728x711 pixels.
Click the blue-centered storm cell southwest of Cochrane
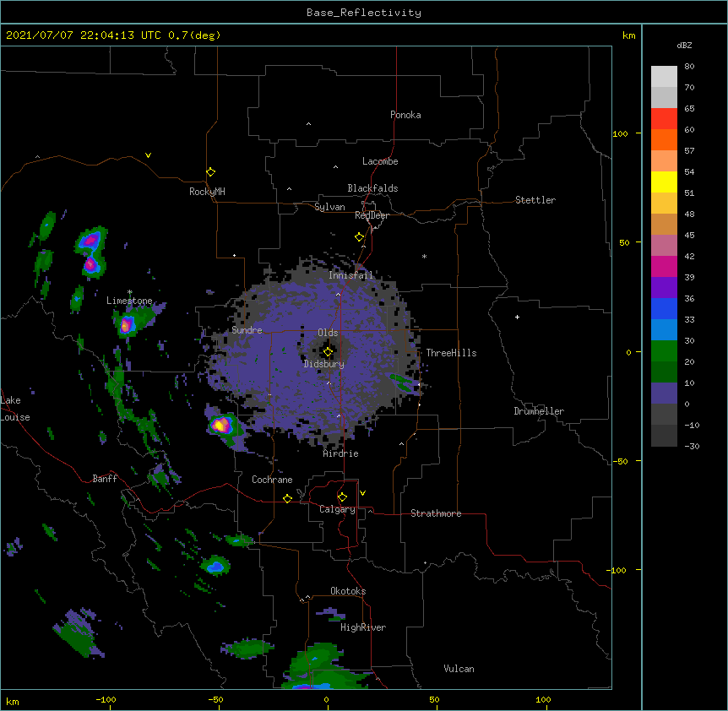tap(215, 567)
